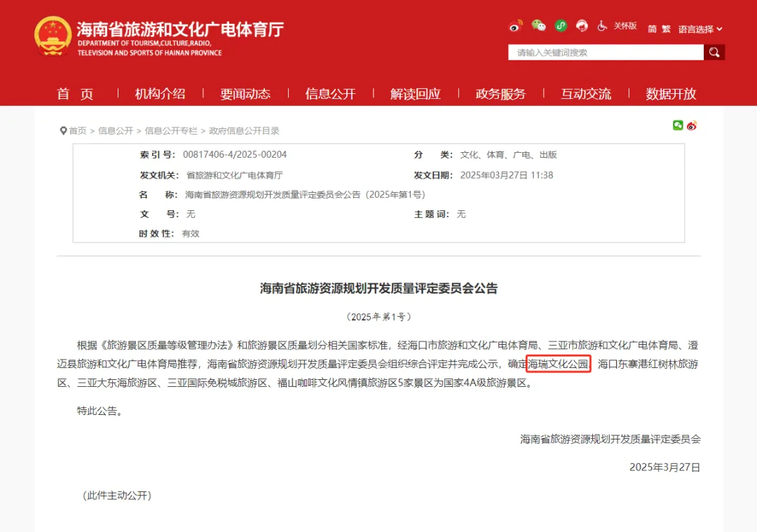Click the bold article heading 海南省旅游资源规划开发质量评定委员会公告
The width and height of the screenshot is (757, 532).
[378, 289]
